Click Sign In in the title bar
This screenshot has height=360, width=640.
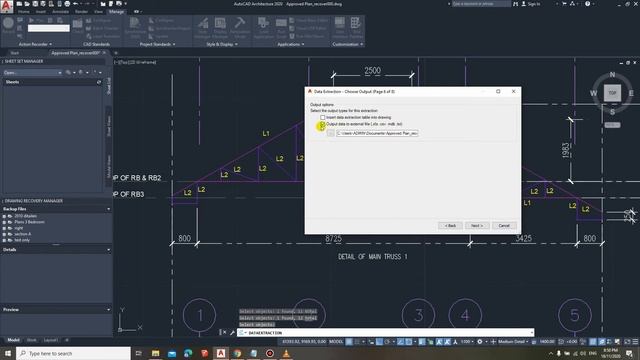coord(531,4)
